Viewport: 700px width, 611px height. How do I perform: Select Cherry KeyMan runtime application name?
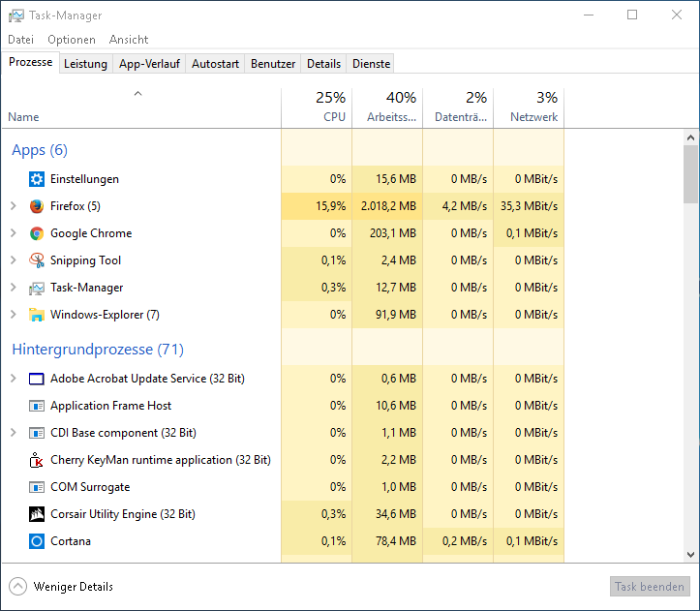click(161, 460)
